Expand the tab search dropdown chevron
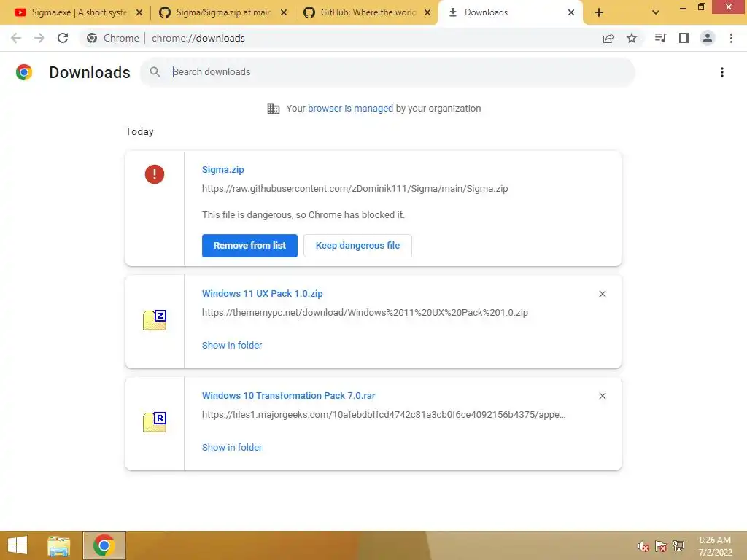 [x=656, y=12]
